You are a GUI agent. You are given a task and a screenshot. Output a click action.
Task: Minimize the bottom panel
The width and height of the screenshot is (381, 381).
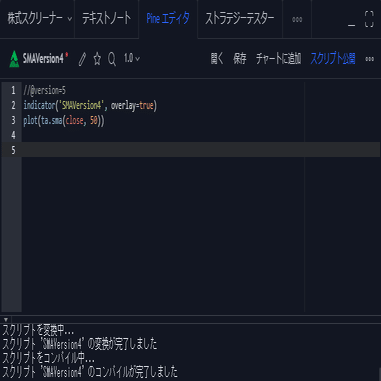351,25
